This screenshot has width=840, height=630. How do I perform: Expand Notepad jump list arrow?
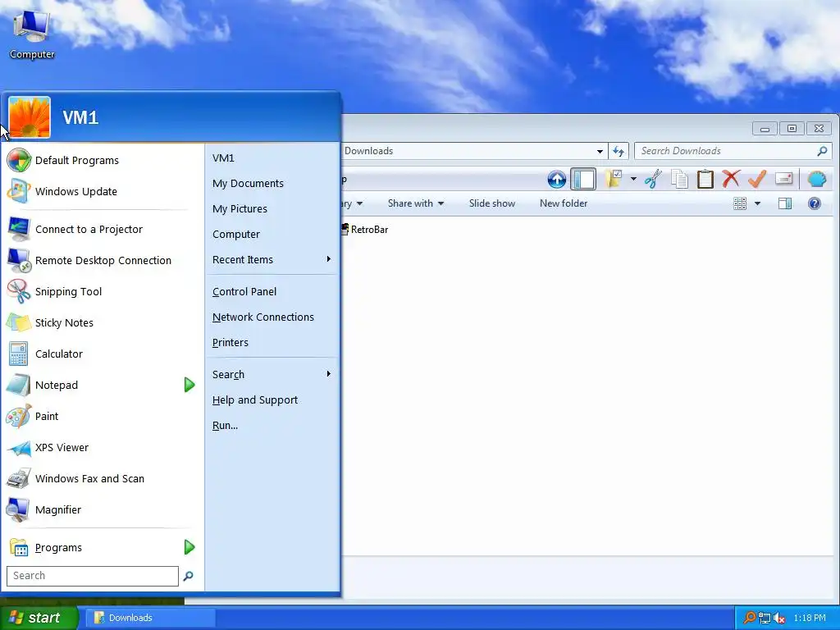click(x=189, y=385)
